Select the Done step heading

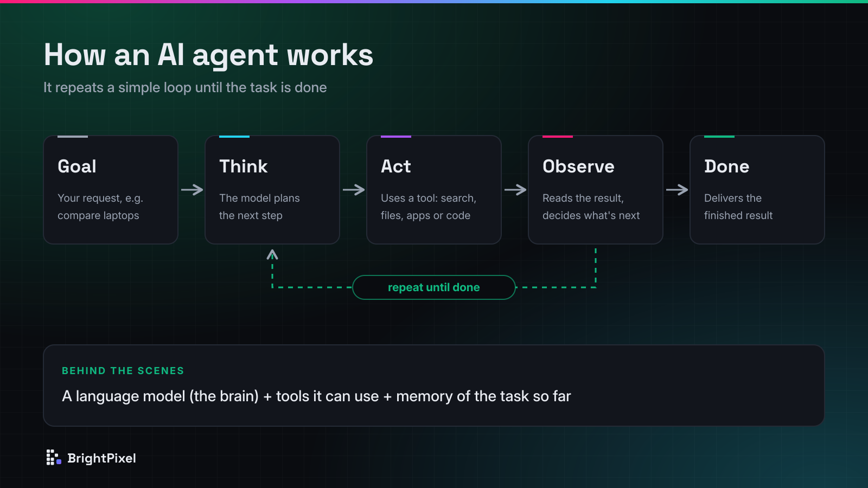[x=726, y=166]
